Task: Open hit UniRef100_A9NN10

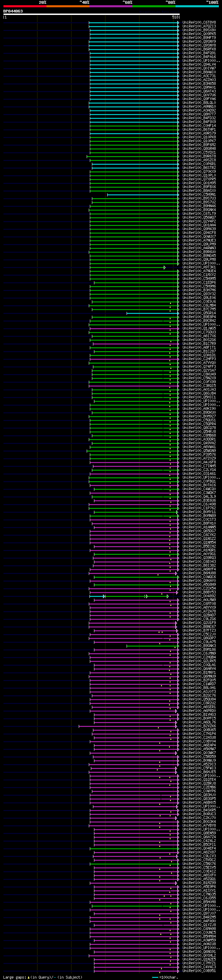Action: coord(199,106)
